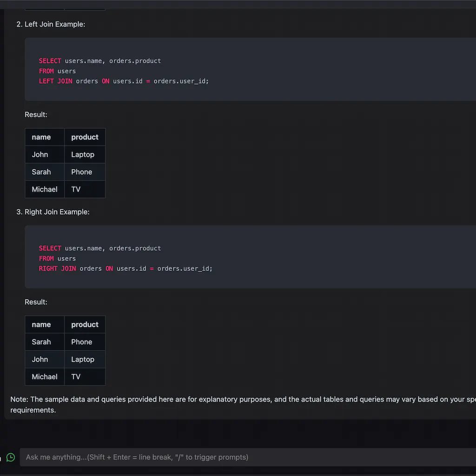This screenshot has height=476, width=476.
Task: Click "name" header in Left Join result table
Action: [41, 137]
